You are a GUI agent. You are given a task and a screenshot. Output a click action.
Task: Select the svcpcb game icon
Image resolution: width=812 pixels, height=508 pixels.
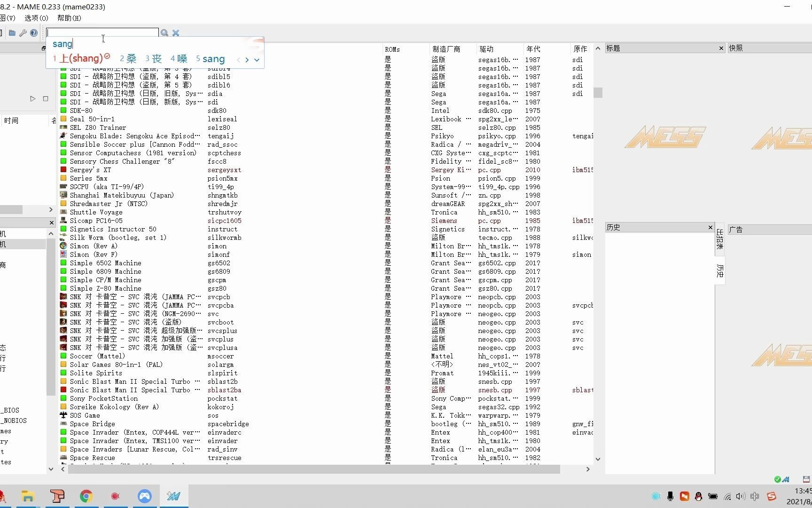[63, 297]
